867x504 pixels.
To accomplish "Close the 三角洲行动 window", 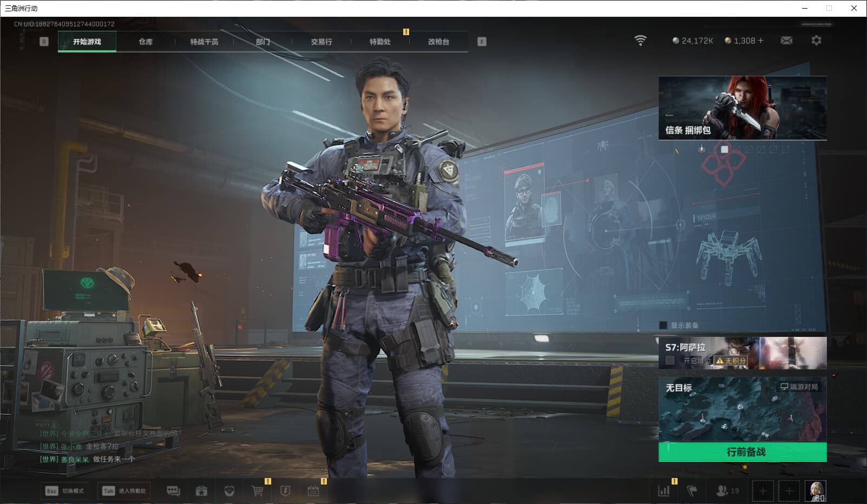I will click(x=854, y=8).
